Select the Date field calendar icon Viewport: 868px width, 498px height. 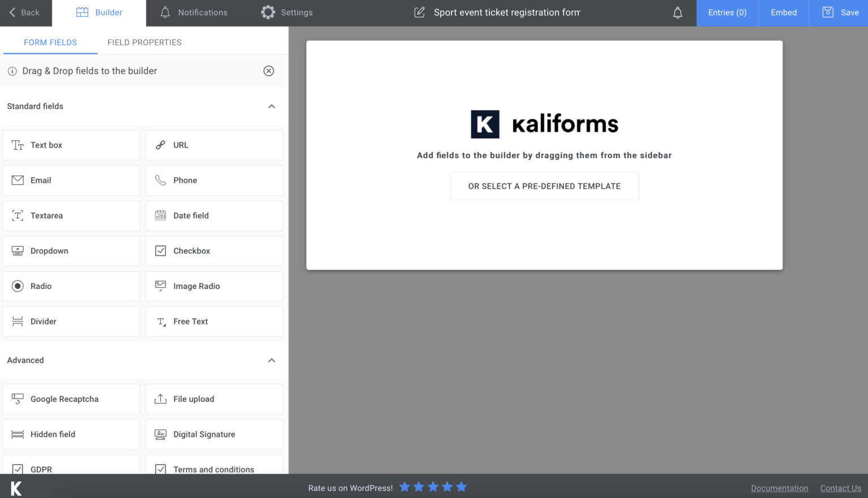160,215
